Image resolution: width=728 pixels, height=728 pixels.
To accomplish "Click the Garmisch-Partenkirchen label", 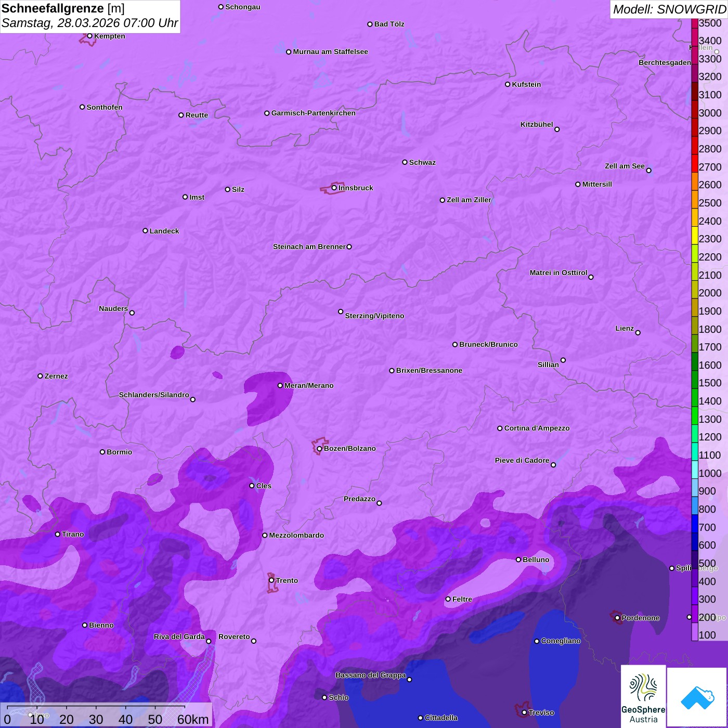I will click(x=314, y=113).
